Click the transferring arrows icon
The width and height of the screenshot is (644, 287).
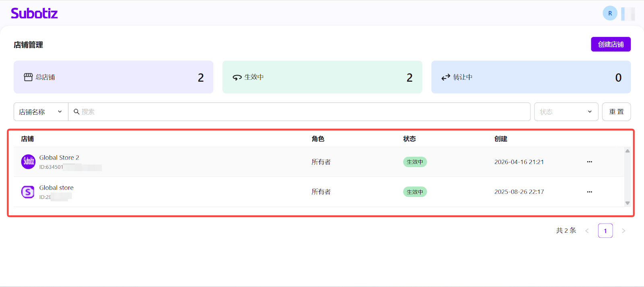coord(446,77)
